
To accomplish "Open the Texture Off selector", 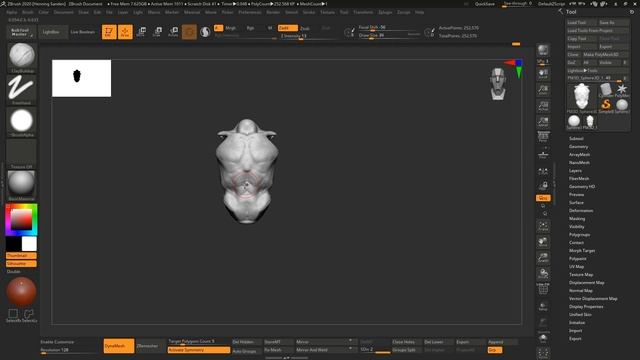I will (22, 154).
